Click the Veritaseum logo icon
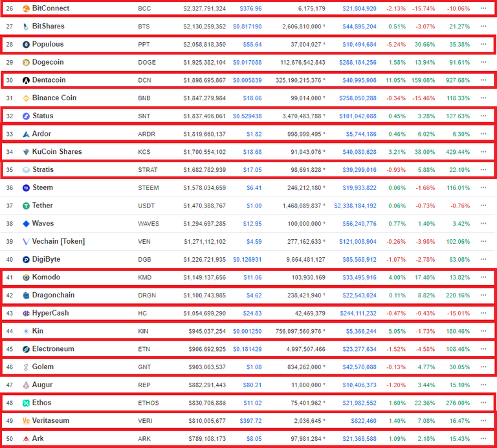This screenshot has height=448, width=497. tap(26, 421)
